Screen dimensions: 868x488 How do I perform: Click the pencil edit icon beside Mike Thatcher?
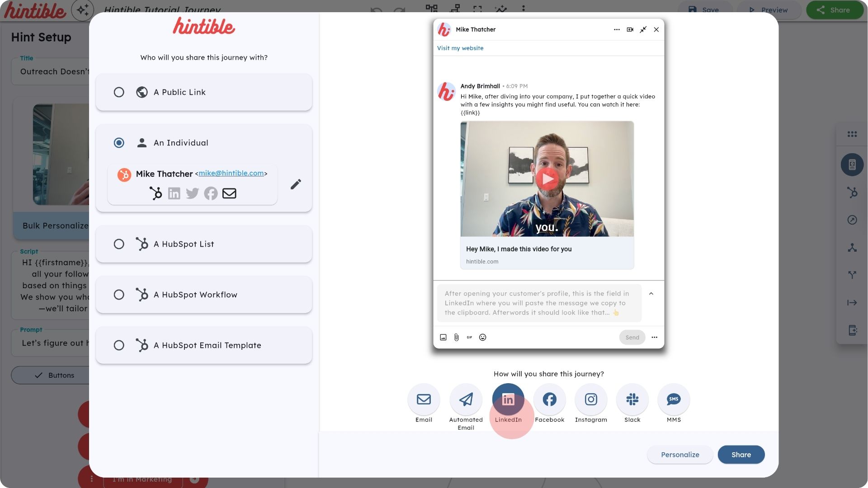click(296, 184)
